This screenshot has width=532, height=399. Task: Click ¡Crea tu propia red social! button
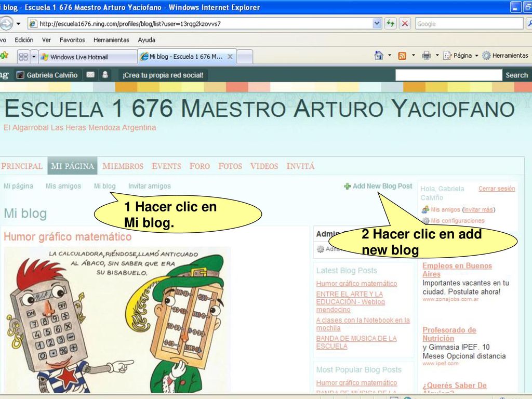pos(163,75)
